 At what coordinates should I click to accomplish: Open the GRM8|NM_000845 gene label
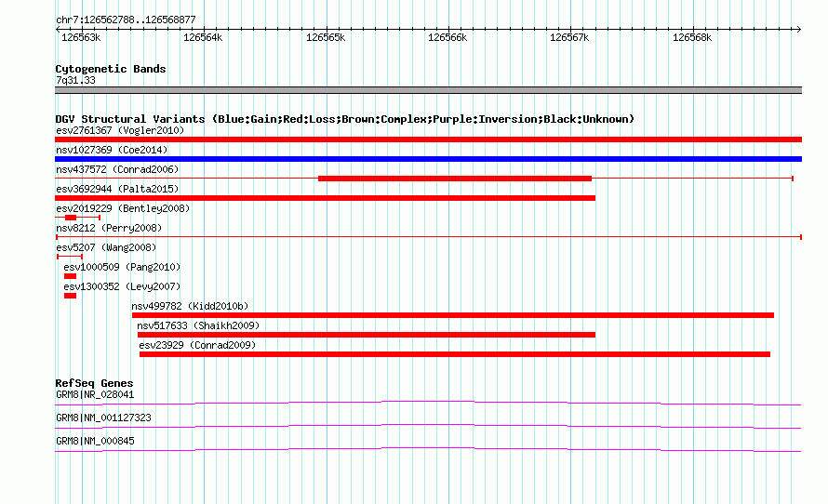point(95,441)
